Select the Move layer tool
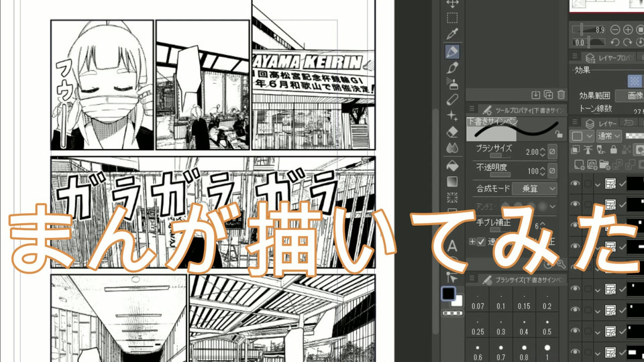Image resolution: width=644 pixels, height=362 pixels. coord(452,4)
